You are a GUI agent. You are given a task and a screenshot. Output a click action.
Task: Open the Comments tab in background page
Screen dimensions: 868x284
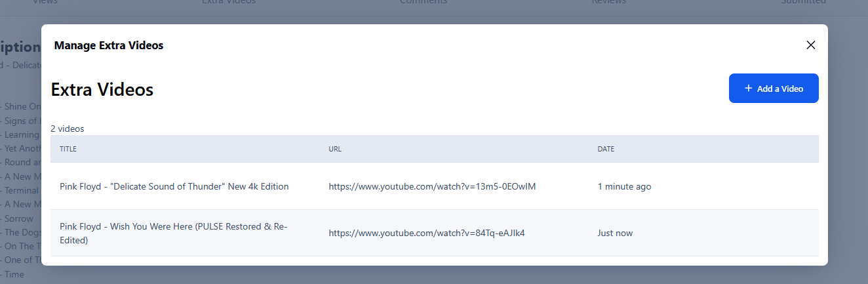click(424, 2)
